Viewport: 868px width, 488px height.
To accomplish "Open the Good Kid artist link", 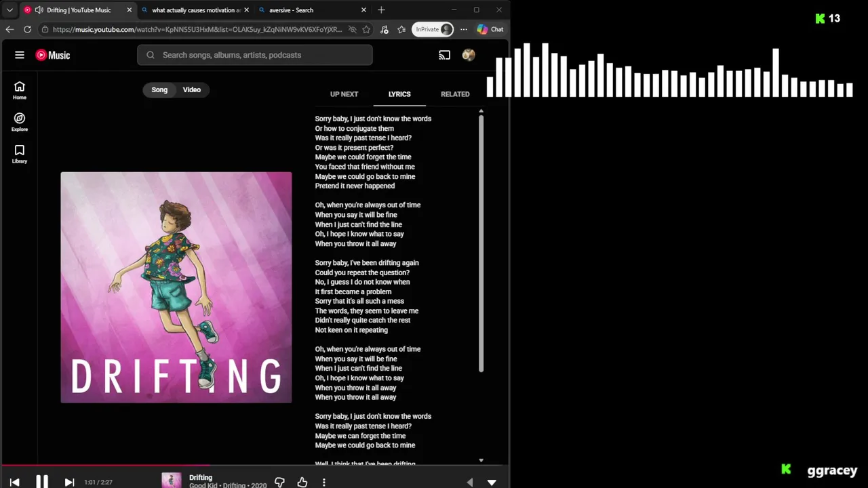I will tap(203, 485).
